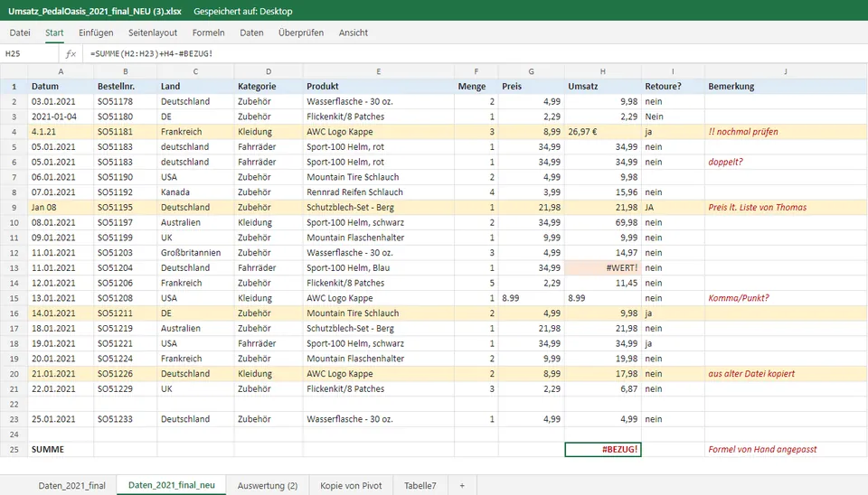Open the Auswertung (2) sheet
The image size is (868, 495).
(268, 486)
